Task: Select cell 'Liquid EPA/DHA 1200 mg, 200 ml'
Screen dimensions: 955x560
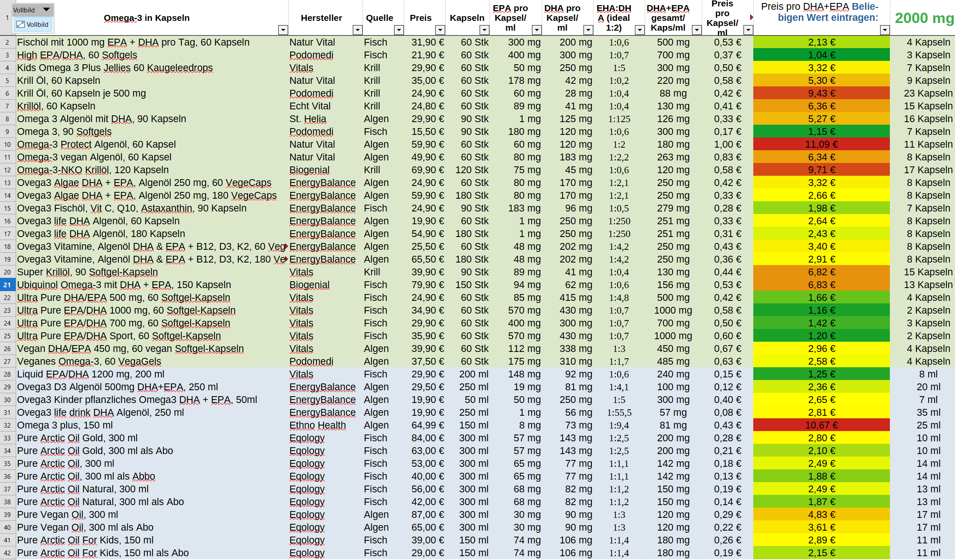Action: tap(152, 374)
